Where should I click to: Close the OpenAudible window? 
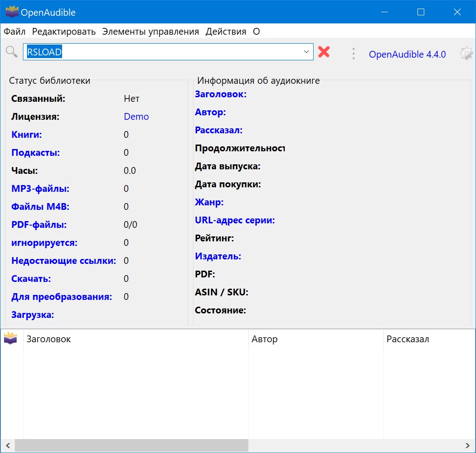(x=457, y=12)
